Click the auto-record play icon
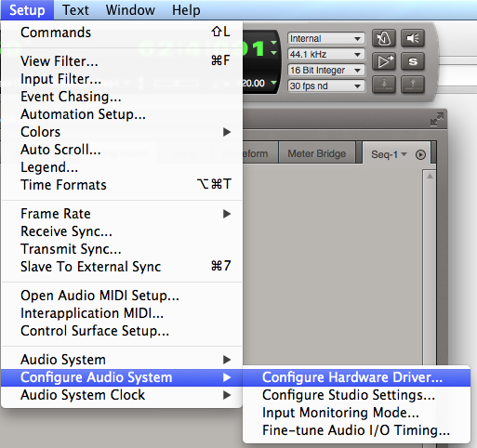Image resolution: width=477 pixels, height=448 pixels. [x=384, y=61]
